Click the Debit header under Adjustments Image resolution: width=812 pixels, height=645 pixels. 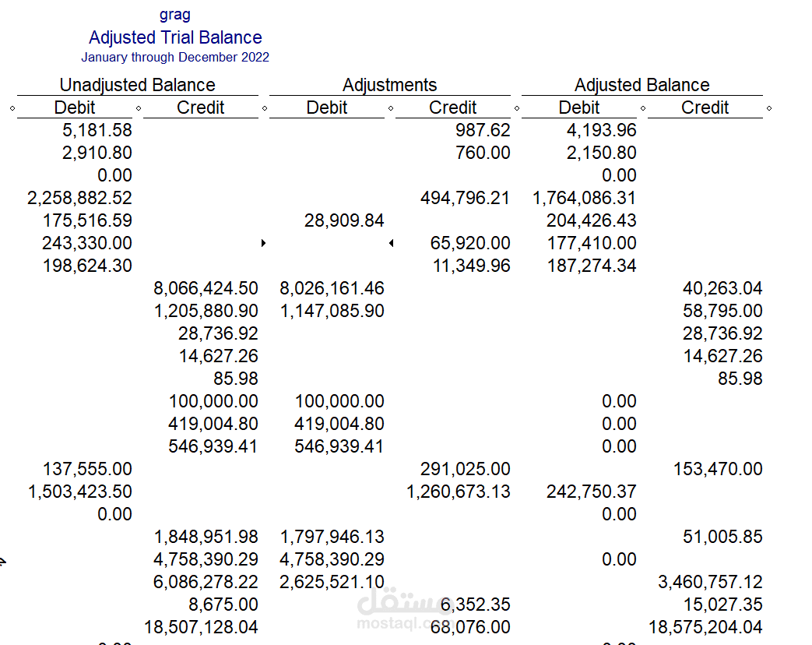pos(327,107)
